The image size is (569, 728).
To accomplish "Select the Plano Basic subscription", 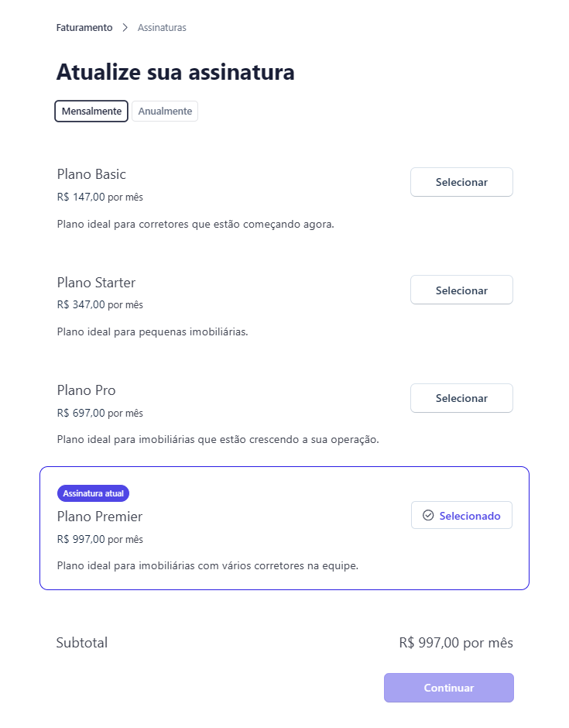I will (461, 182).
